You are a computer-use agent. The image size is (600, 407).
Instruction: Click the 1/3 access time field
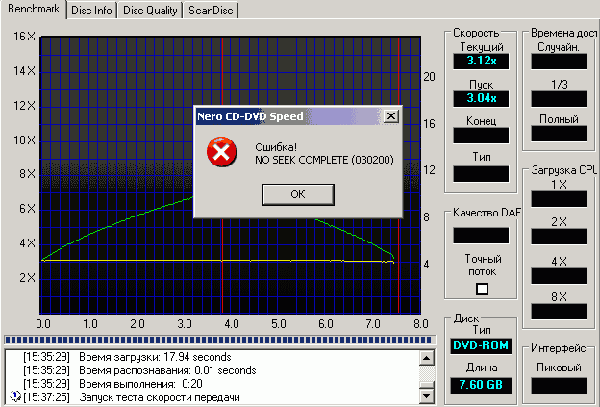click(x=559, y=99)
